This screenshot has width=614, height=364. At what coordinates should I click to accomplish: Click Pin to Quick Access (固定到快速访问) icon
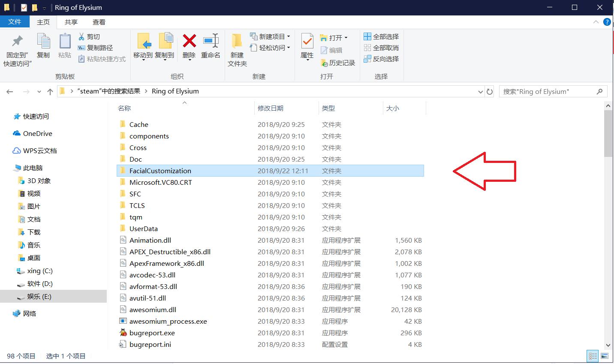pos(18,42)
